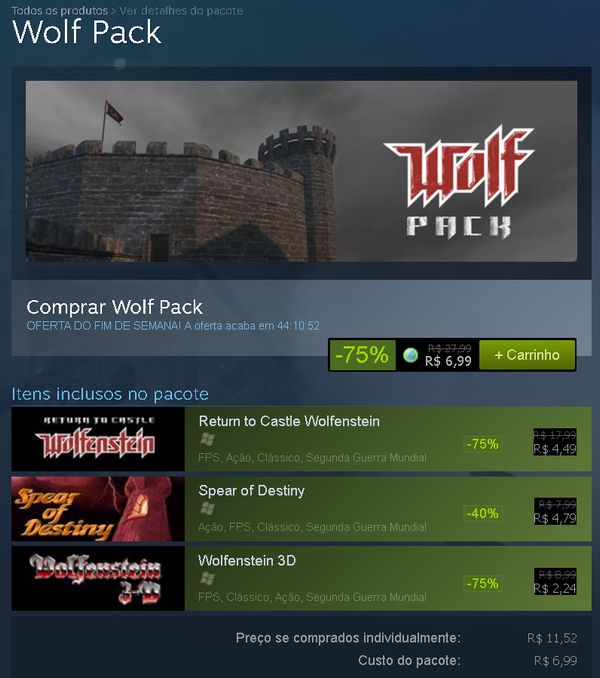Click the -40% discount on Spear of Destiny
The width and height of the screenshot is (600, 678).
tap(482, 513)
